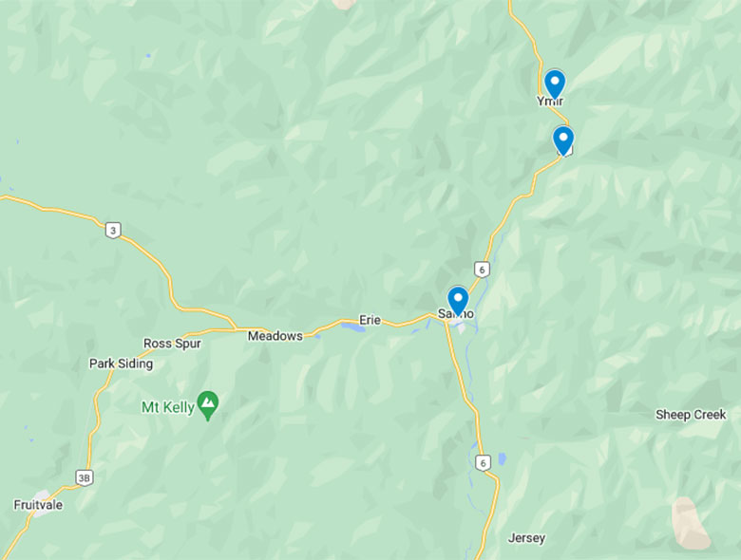Click the Highway 3B route shield
The width and height of the screenshot is (741, 560).
coord(85,477)
